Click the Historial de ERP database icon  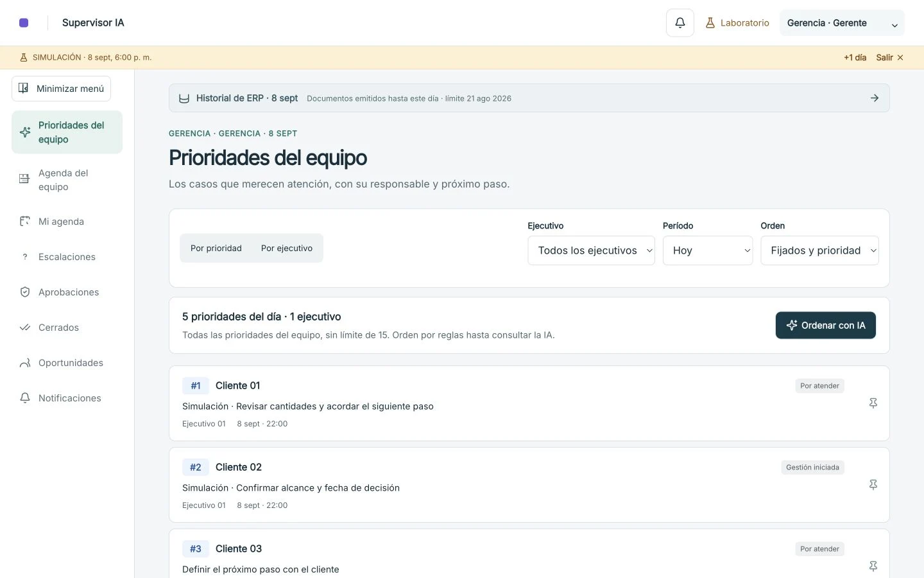click(x=184, y=98)
